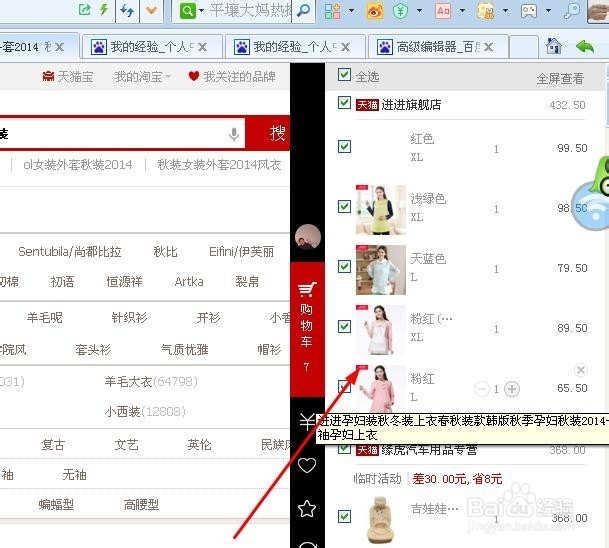This screenshot has height=548, width=609.
Task: Click the zoom magnifier icon at far right
Action: click(x=571, y=11)
